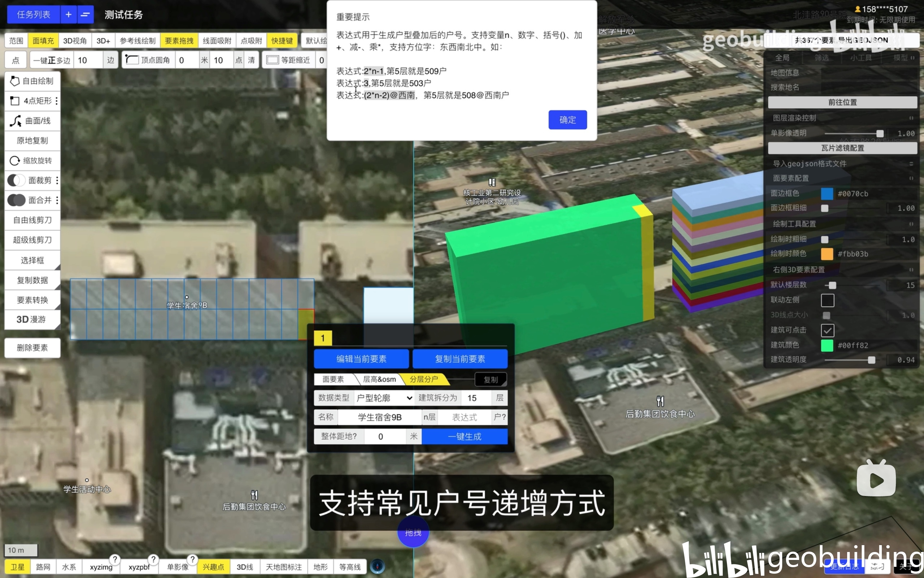Open options dots next to 面合并
Image resolution: width=924 pixels, height=578 pixels.
point(57,200)
